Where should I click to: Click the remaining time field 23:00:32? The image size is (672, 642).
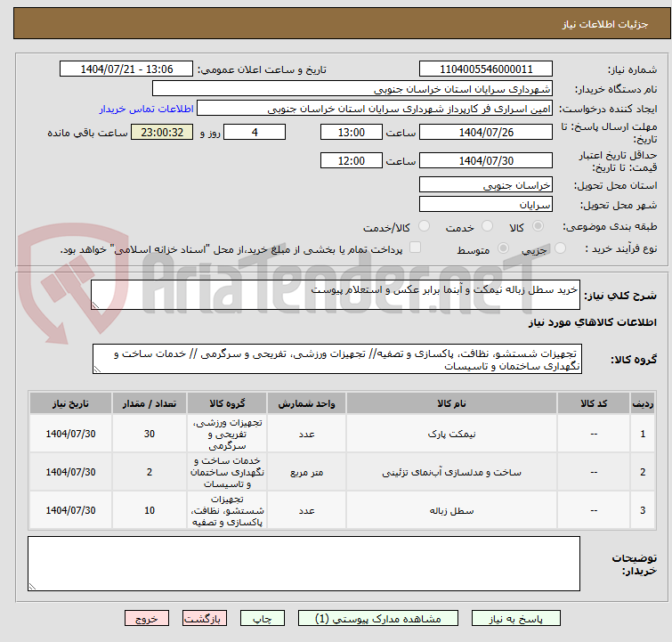coord(162,132)
